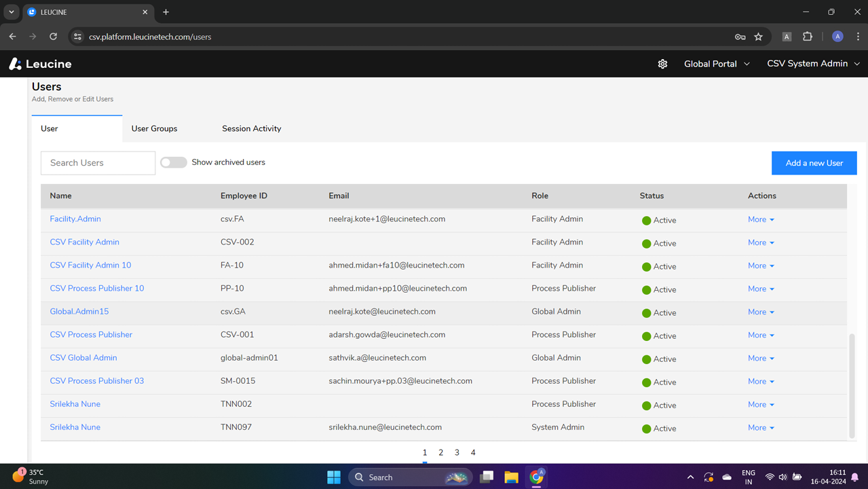Open More actions for Employee ID TNN002
Viewport: 868px width, 489px height.
point(761,404)
